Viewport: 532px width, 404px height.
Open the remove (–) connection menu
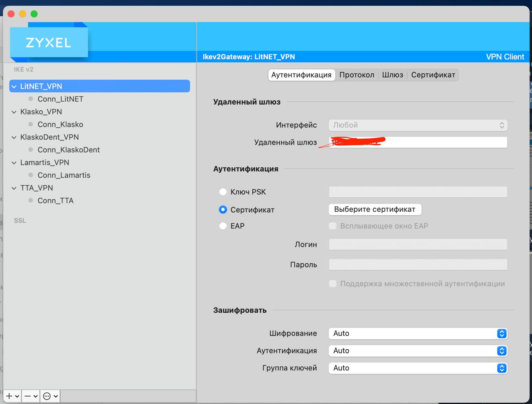tap(31, 396)
